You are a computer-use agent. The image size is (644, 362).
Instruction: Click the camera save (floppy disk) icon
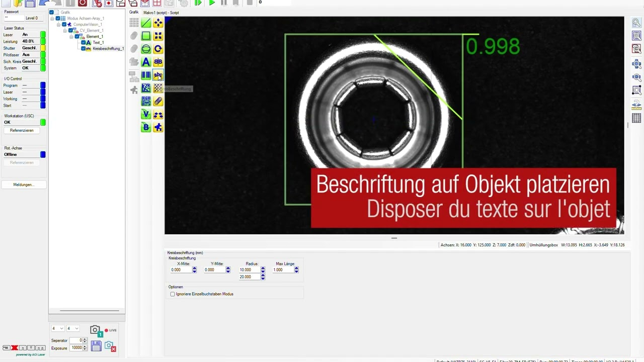point(96,346)
